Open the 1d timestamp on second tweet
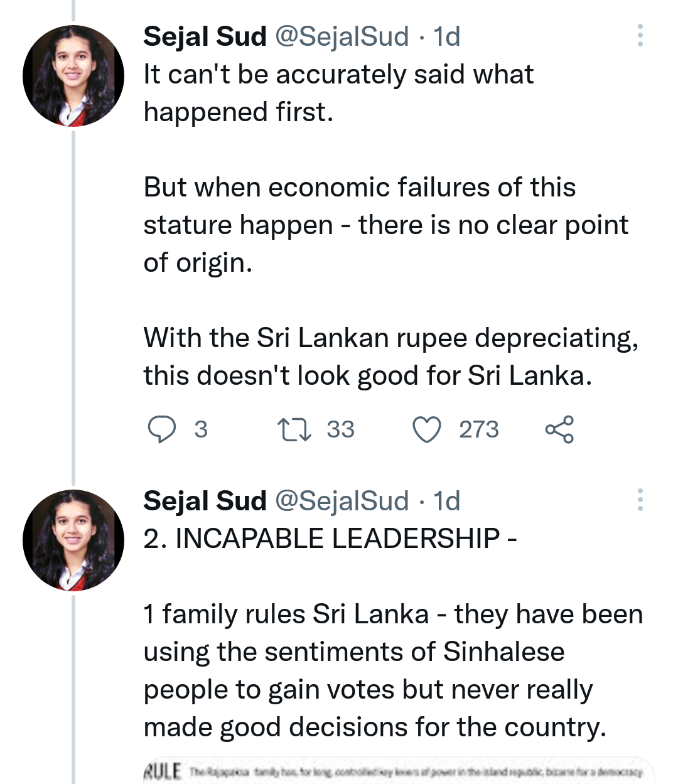Viewport: 678px width, 784px height. [446, 501]
